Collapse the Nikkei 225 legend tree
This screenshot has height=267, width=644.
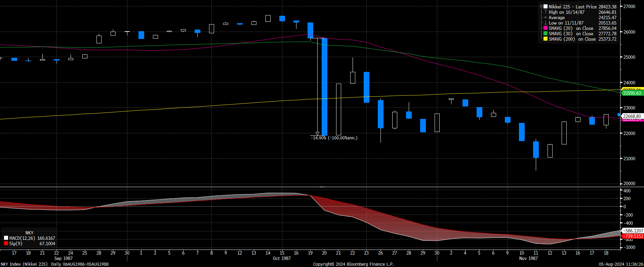pos(541,6)
